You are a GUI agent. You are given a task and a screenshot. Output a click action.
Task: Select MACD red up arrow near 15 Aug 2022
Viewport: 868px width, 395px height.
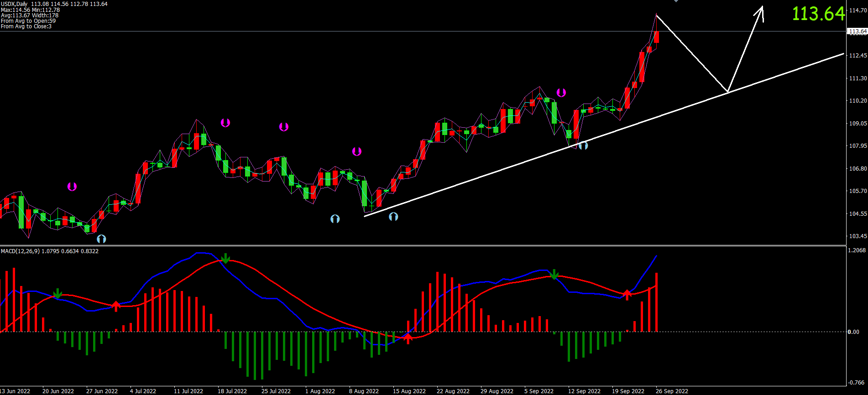tap(408, 338)
